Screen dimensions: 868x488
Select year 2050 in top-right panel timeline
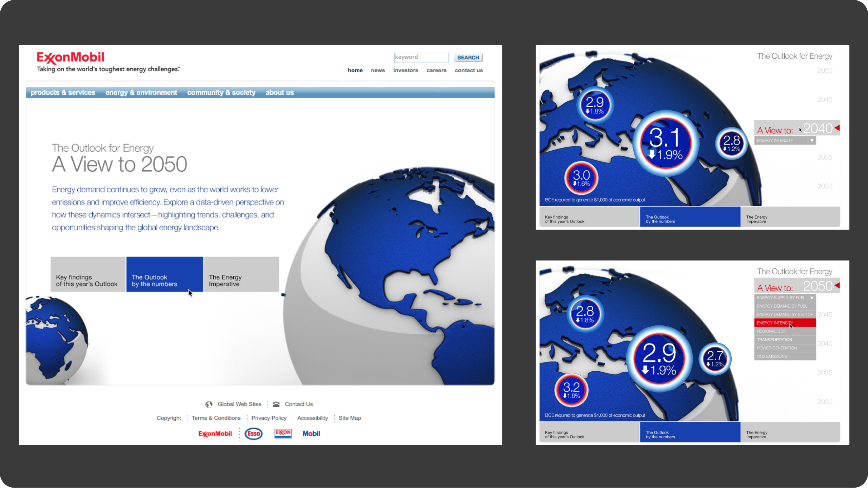click(x=825, y=70)
